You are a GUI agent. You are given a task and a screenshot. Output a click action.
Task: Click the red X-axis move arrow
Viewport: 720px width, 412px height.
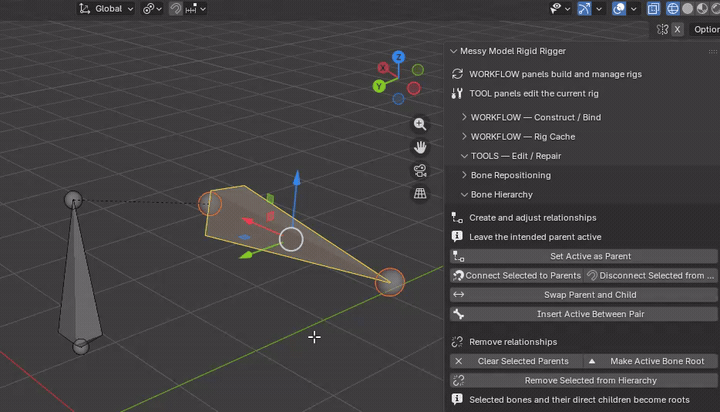[x=248, y=222]
